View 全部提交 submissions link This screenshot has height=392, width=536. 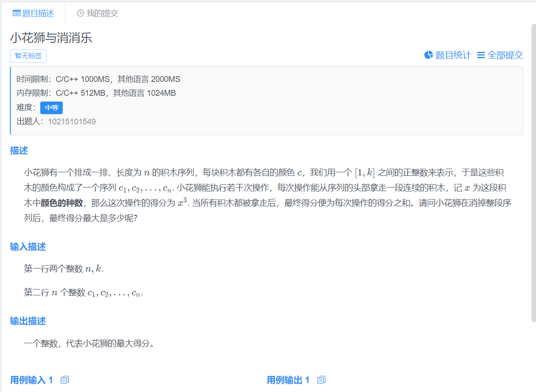coord(505,55)
